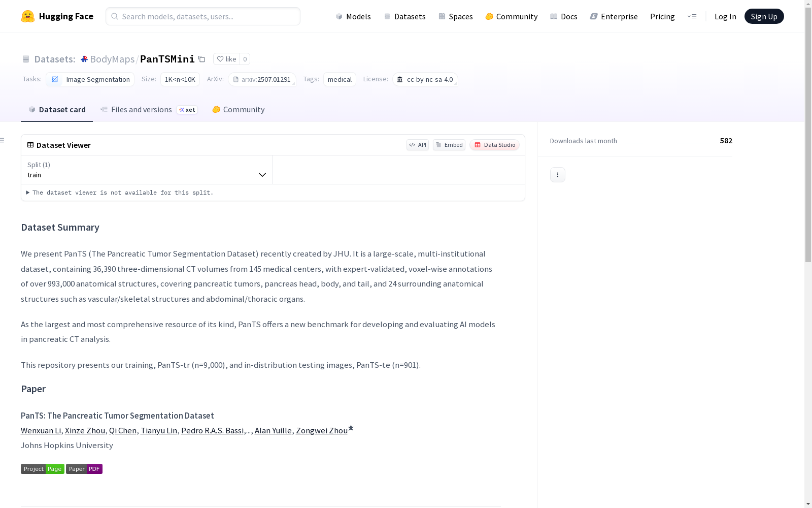Open the BodyMaps organization link
Image resolution: width=812 pixels, height=508 pixels.
[112, 59]
